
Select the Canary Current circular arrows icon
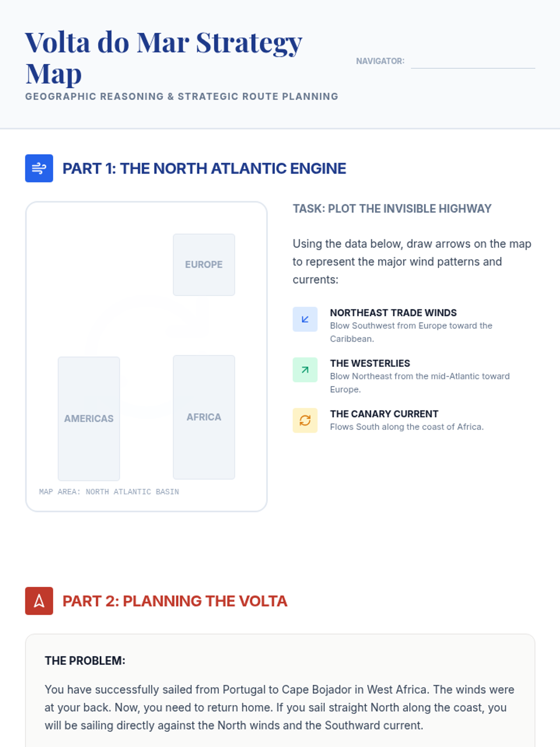click(305, 420)
